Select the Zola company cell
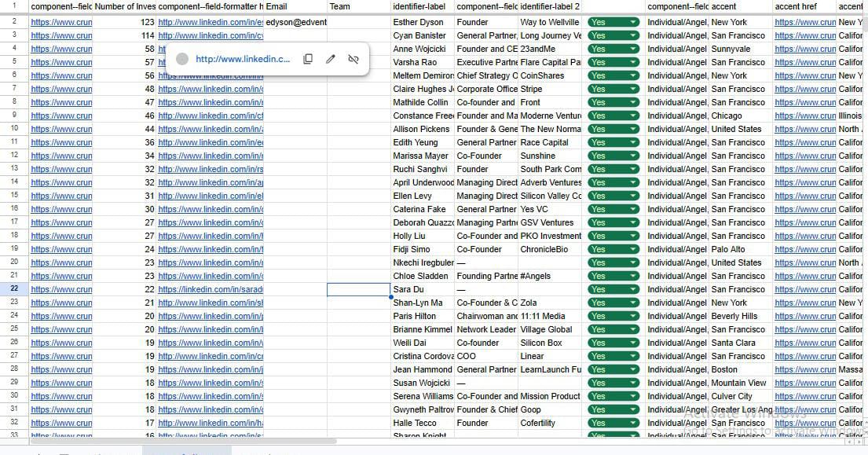868x455 pixels. point(550,303)
